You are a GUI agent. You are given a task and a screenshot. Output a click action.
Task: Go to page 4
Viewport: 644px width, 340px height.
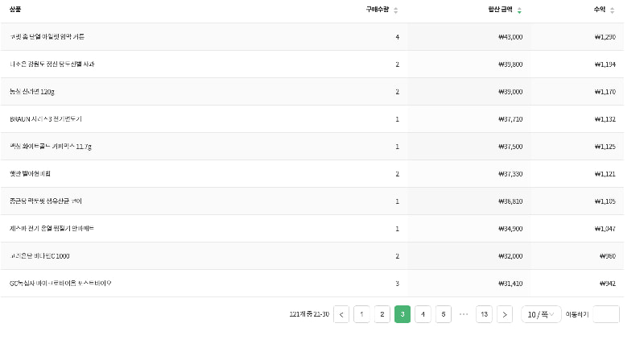423,314
